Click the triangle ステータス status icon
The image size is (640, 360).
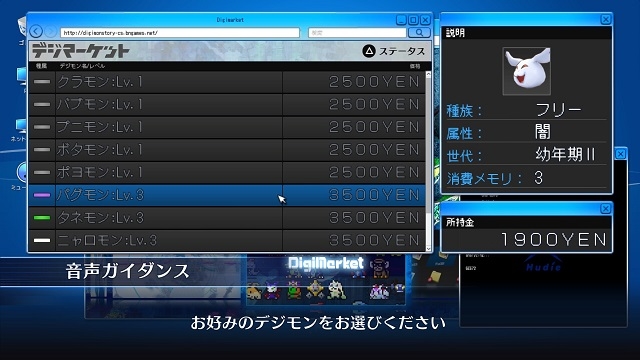pyautogui.click(x=369, y=51)
